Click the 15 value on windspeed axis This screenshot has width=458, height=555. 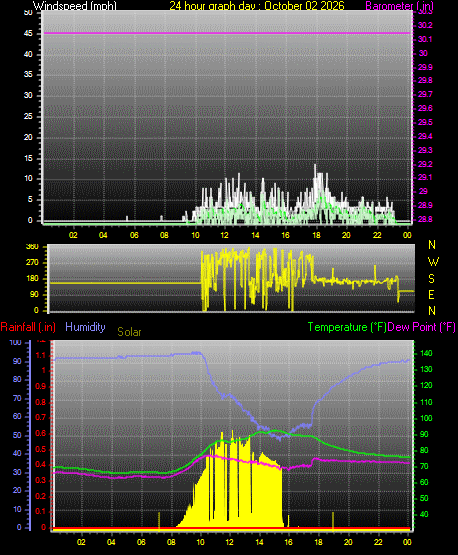(x=28, y=158)
